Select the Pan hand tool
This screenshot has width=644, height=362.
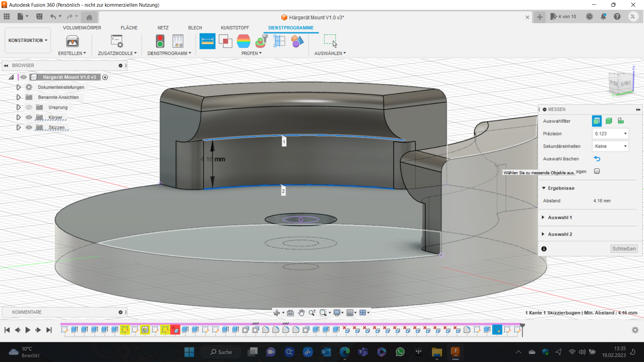(x=301, y=313)
